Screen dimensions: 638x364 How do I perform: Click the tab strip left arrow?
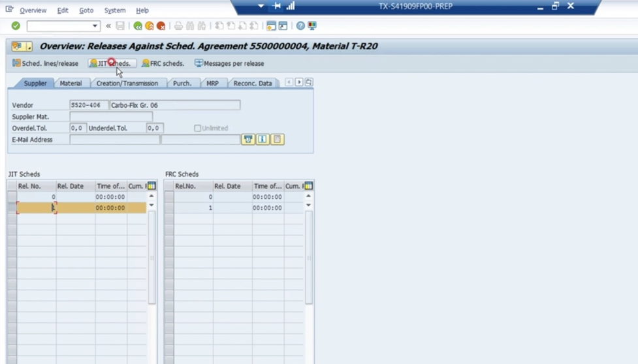tap(289, 82)
